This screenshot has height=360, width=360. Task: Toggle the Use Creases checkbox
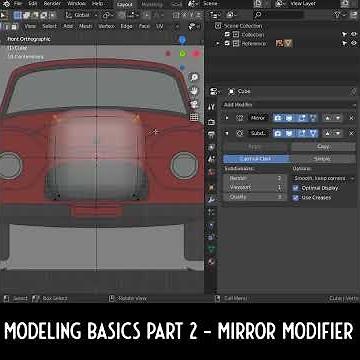pos(295,198)
